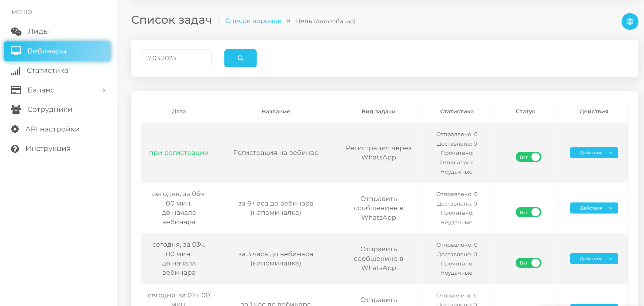644x306 pixels.
Task: Click 'за 6 часа до вебинара (напоминалка)' cell
Action: 276,208
